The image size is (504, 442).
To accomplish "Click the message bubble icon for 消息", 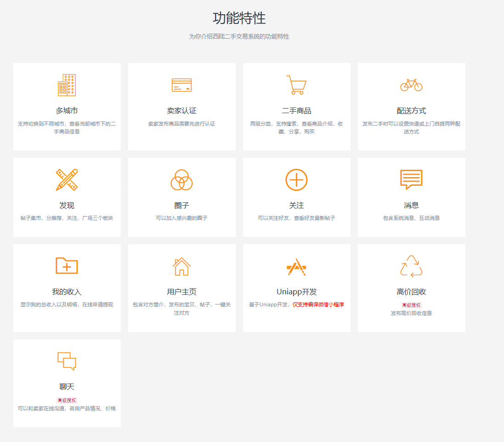I will pyautogui.click(x=411, y=180).
